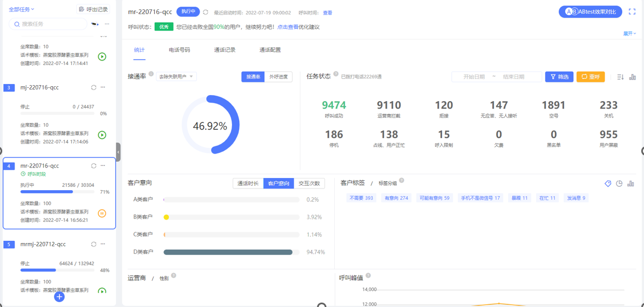Viewport: 644px width, 307px height.
Task: Click the fullscreen icon at top right
Action: (x=632, y=12)
